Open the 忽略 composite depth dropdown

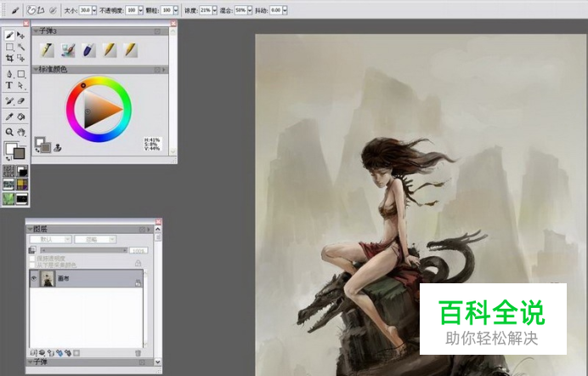tap(95, 239)
